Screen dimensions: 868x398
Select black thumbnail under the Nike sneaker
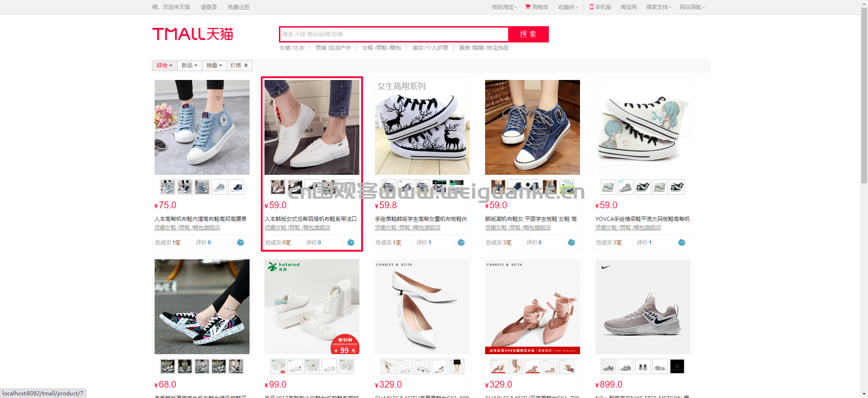(677, 366)
